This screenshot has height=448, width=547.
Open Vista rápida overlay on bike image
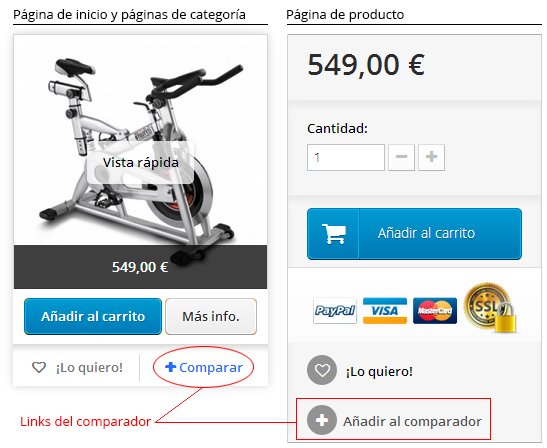141,163
